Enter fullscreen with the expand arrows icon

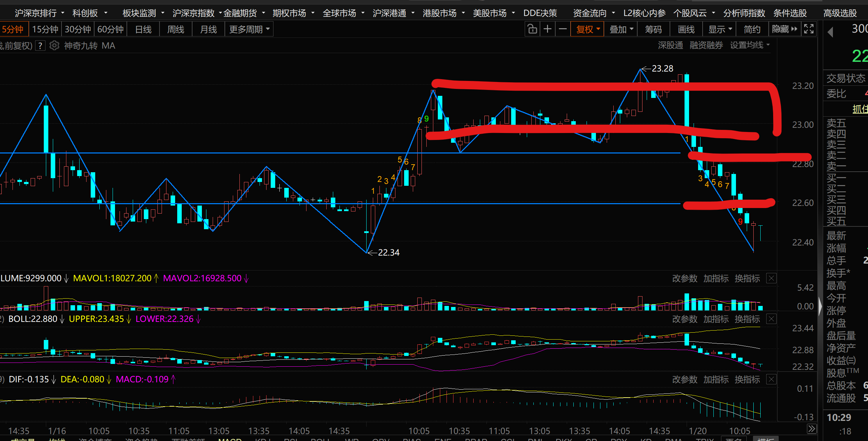(809, 29)
